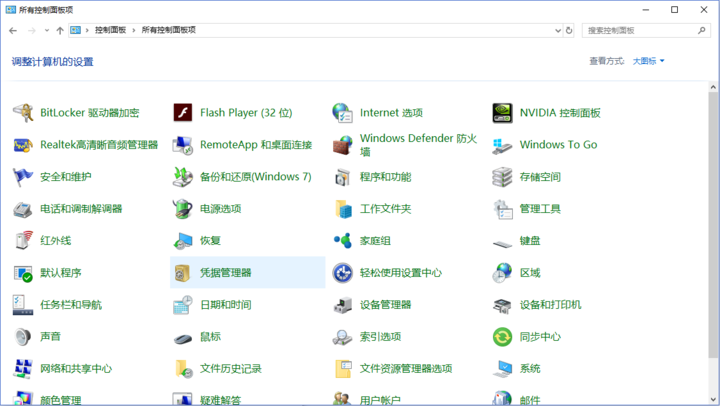
Task: Open the 轻松使用设置中心 link
Action: pyautogui.click(x=400, y=273)
